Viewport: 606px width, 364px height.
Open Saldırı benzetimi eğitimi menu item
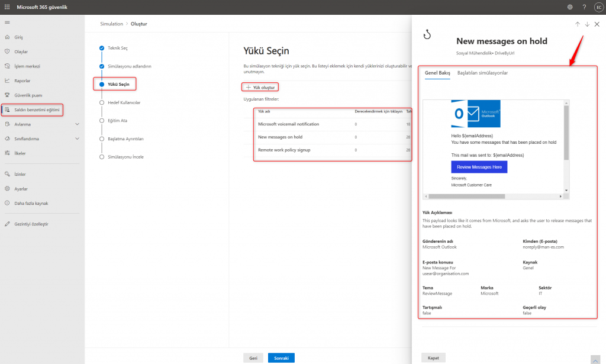click(x=36, y=109)
